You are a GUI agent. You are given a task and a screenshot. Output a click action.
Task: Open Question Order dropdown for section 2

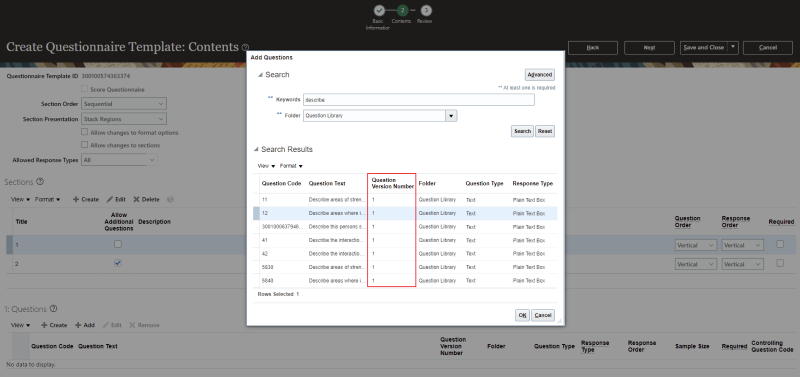(696, 264)
